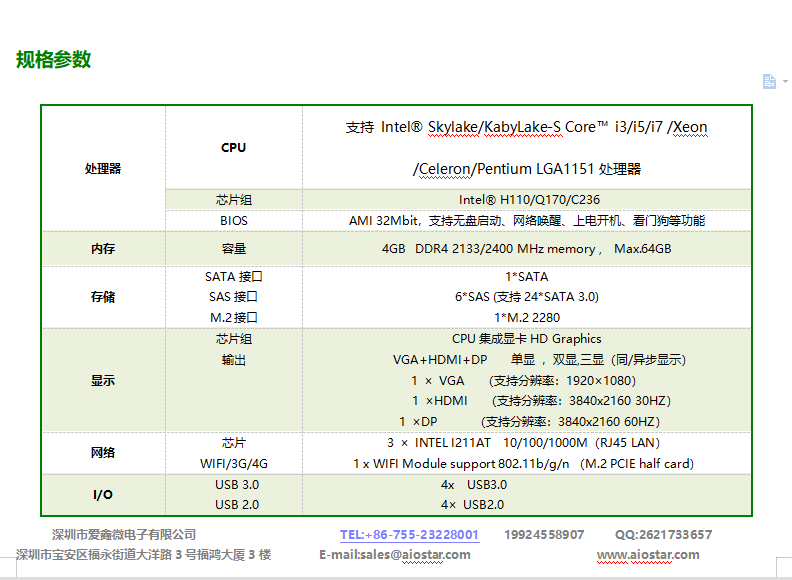Click the Intel® H110/Q170/C236 chipset text

529,199
